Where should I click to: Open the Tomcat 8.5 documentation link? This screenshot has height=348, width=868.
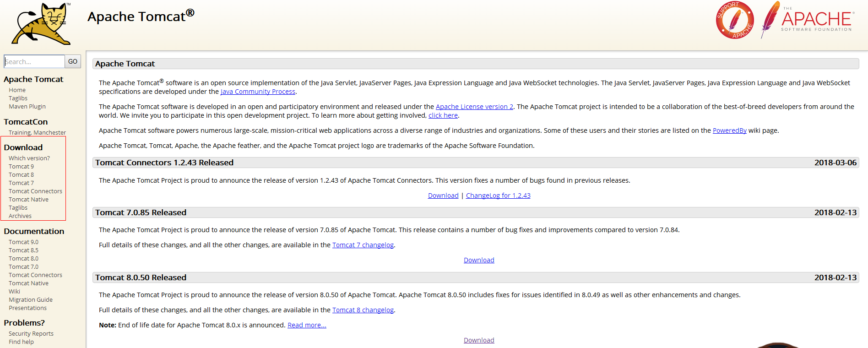pos(23,250)
